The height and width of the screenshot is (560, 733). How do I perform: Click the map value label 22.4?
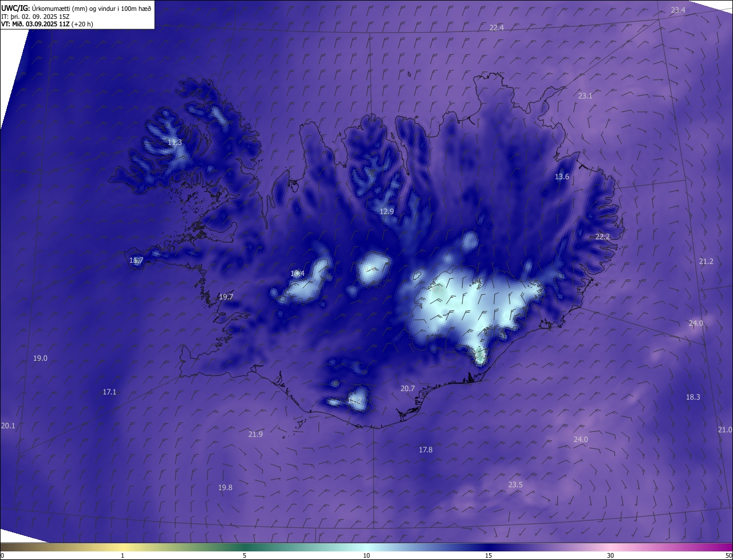click(x=496, y=27)
